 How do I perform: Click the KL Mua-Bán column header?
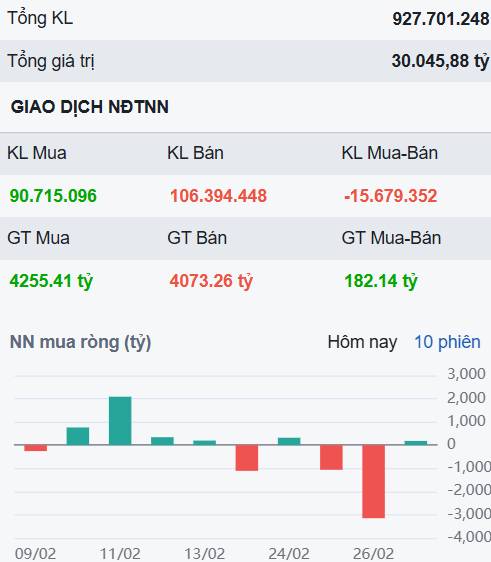point(390,153)
